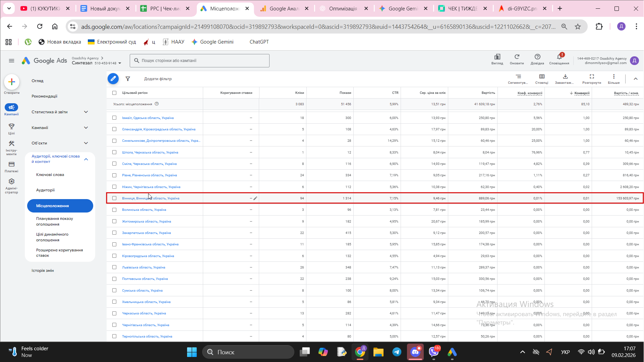Viewport: 644px width, 362px height.
Task: Open the filter funnel icon
Action: 128,79
